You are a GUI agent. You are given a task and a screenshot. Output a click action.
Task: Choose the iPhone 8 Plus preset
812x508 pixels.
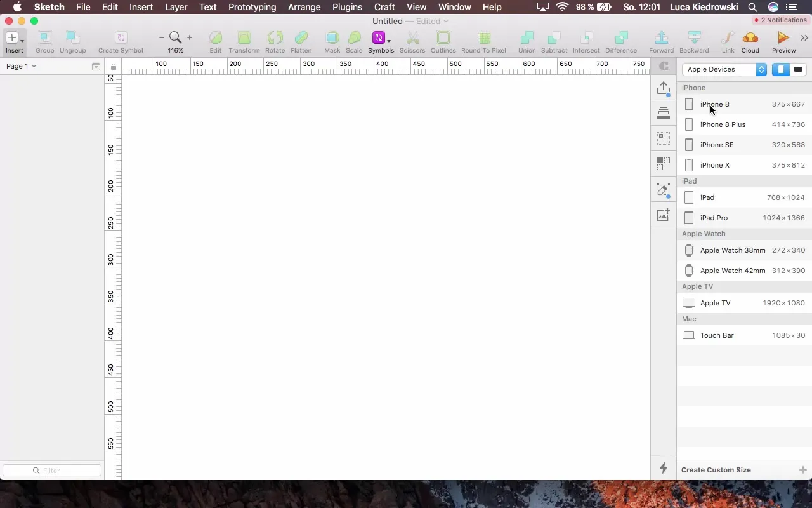pyautogui.click(x=744, y=124)
